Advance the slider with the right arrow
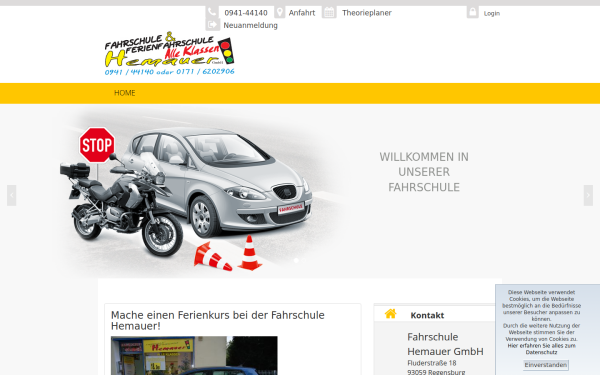This screenshot has height=375, width=600. [x=588, y=195]
